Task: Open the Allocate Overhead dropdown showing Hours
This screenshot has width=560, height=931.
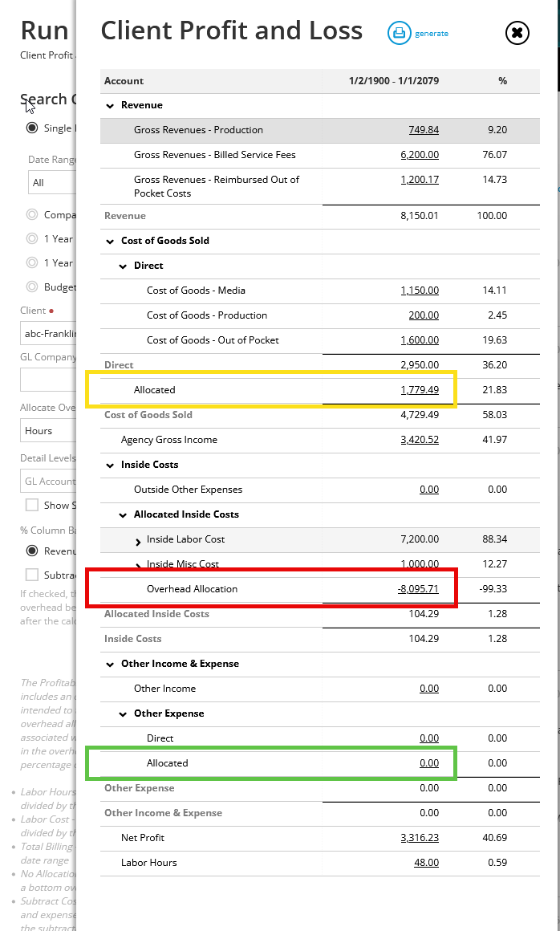Action: tap(49, 430)
